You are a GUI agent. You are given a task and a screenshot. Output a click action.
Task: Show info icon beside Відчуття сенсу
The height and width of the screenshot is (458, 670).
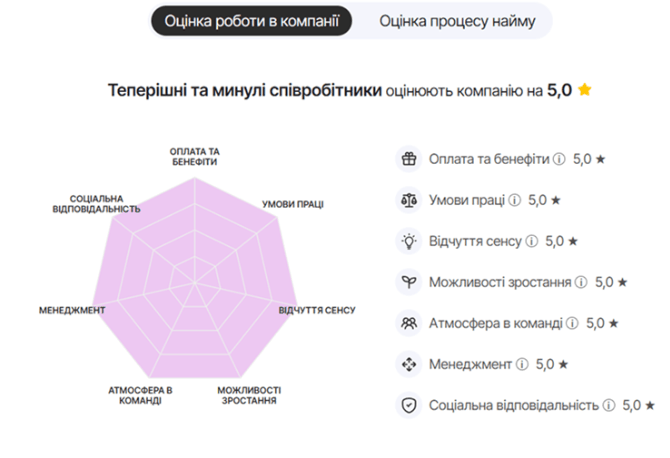pyautogui.click(x=532, y=241)
